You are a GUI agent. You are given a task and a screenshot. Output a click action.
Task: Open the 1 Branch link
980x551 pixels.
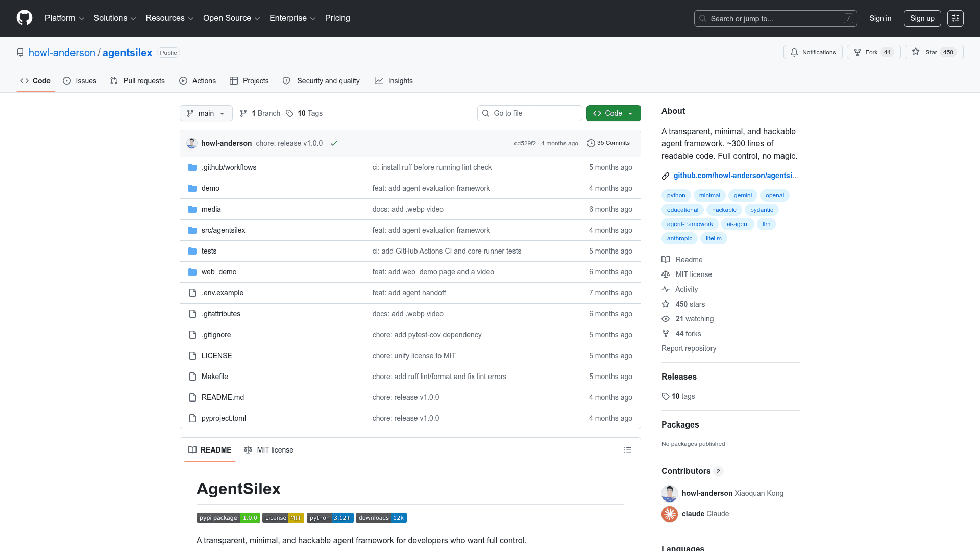click(260, 113)
